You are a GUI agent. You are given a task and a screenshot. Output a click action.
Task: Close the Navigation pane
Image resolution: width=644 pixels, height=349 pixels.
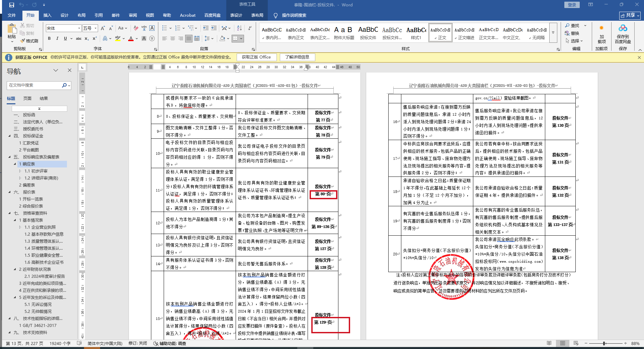tap(70, 70)
